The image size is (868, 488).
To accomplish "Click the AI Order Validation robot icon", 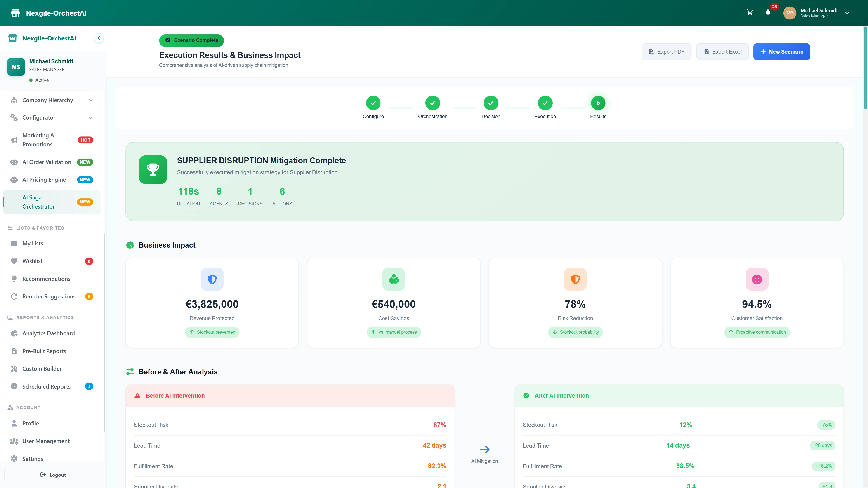I will click(14, 162).
